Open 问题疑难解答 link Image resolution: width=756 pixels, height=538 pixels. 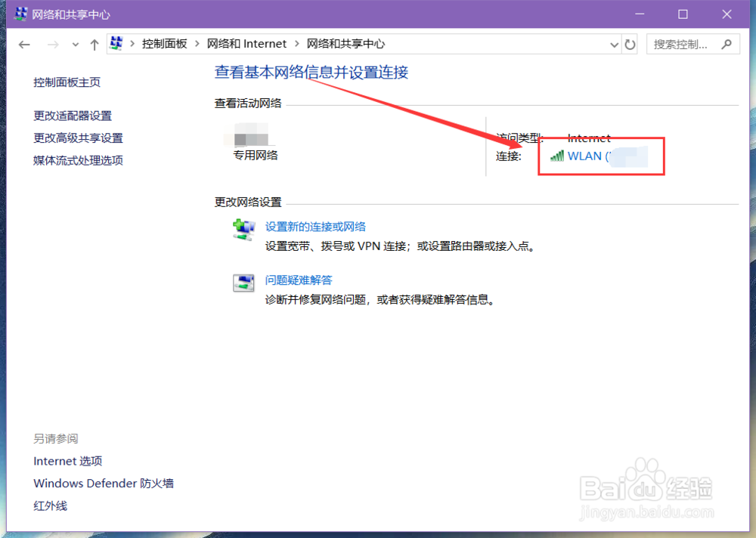point(299,280)
